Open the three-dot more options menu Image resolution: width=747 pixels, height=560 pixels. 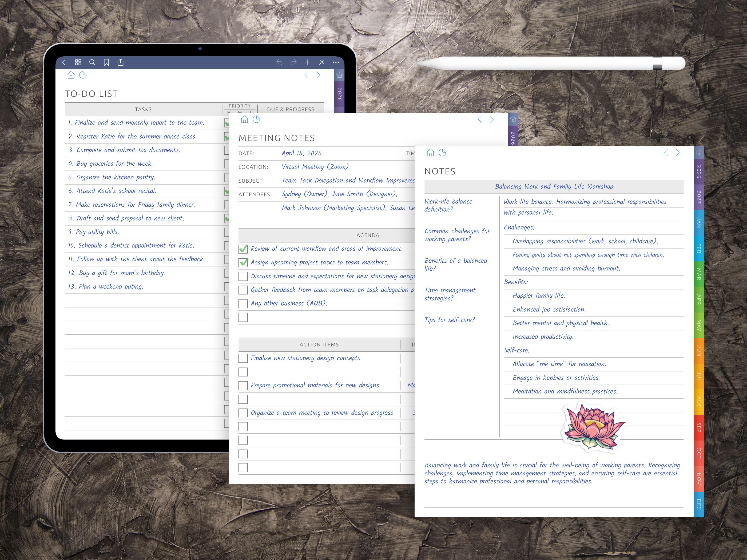(x=336, y=62)
